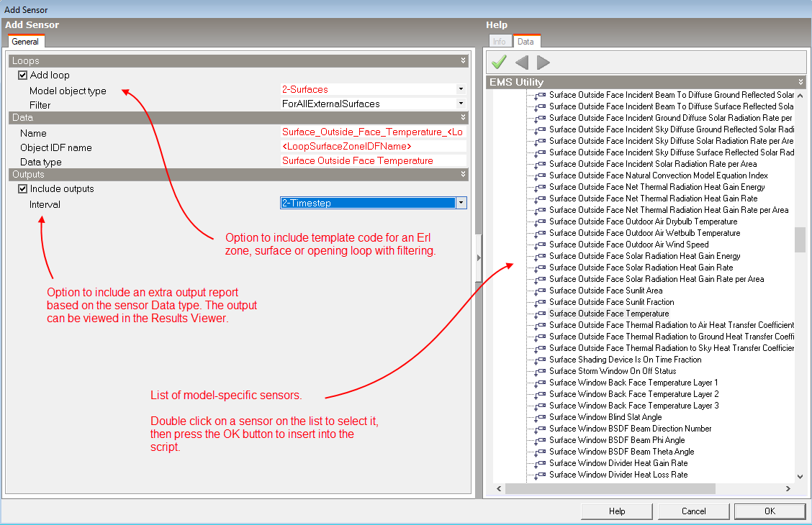Click the sensor Name input field
The width and height of the screenshot is (812, 525).
point(373,133)
